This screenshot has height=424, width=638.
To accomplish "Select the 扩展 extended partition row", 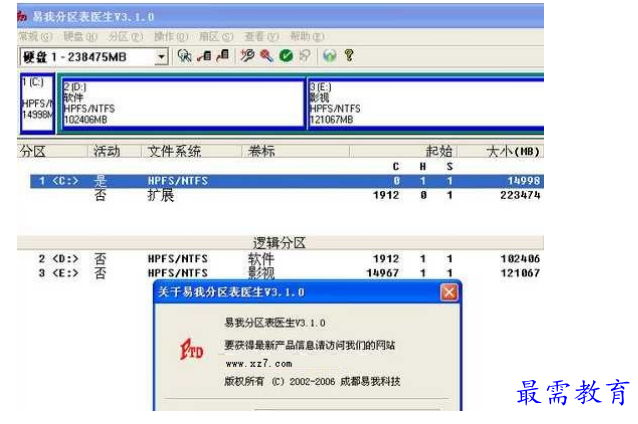I will (287, 195).
